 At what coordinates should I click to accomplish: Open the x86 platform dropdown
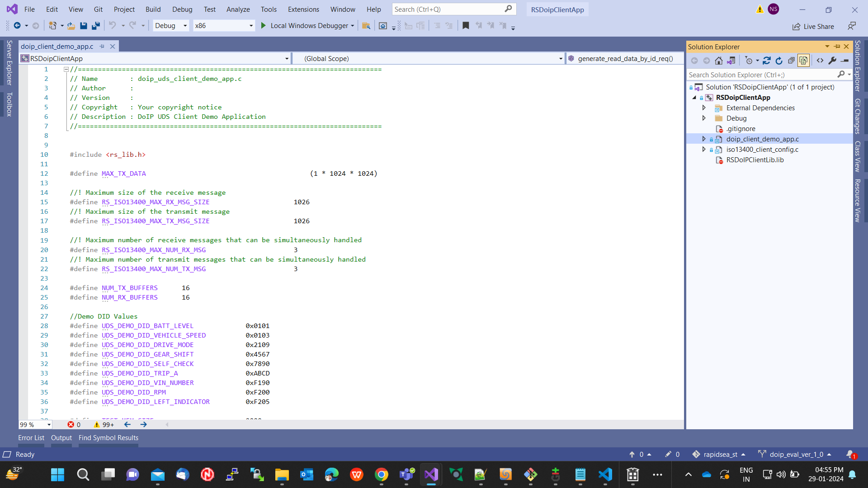(251, 26)
